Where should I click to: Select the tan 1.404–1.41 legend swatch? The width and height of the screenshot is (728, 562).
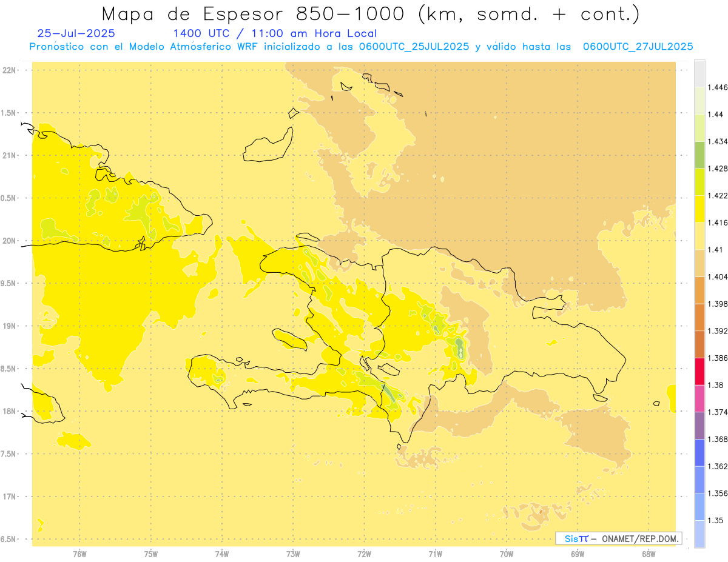[699, 263]
